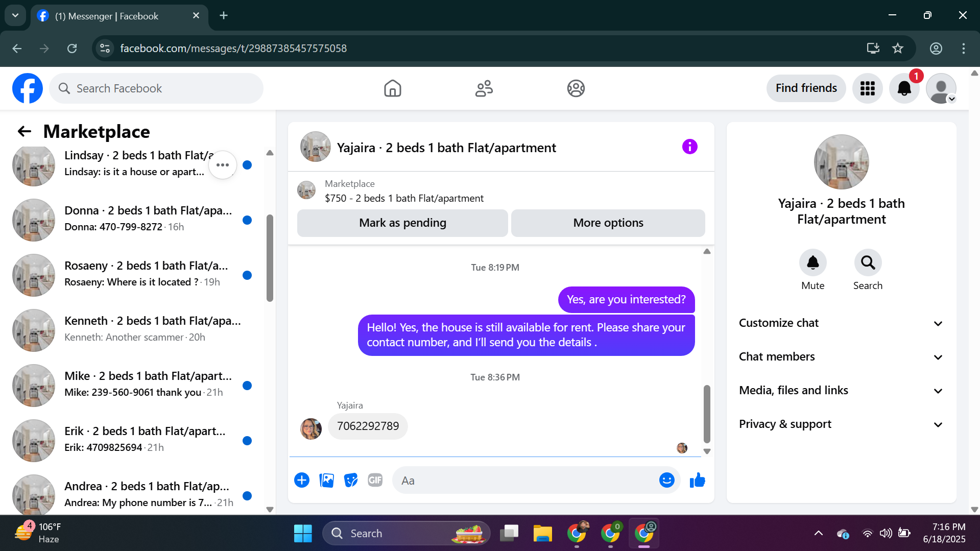
Task: Choose a sticker in the composer
Action: point(351,481)
